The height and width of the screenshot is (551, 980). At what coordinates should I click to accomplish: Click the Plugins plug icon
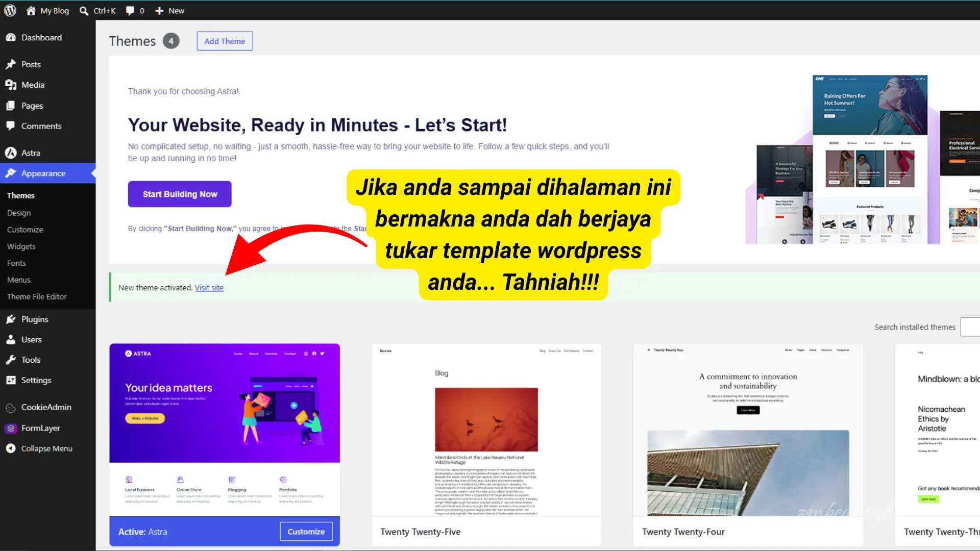(11, 319)
